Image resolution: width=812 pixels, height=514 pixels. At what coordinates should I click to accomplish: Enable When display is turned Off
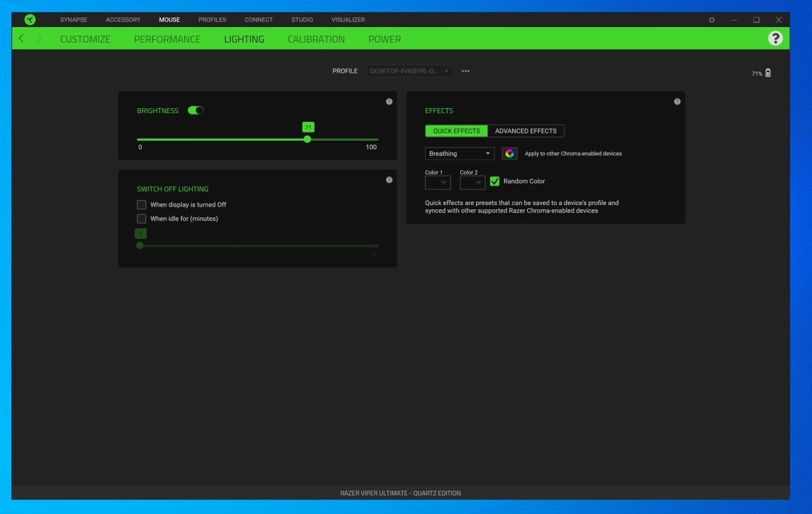141,205
